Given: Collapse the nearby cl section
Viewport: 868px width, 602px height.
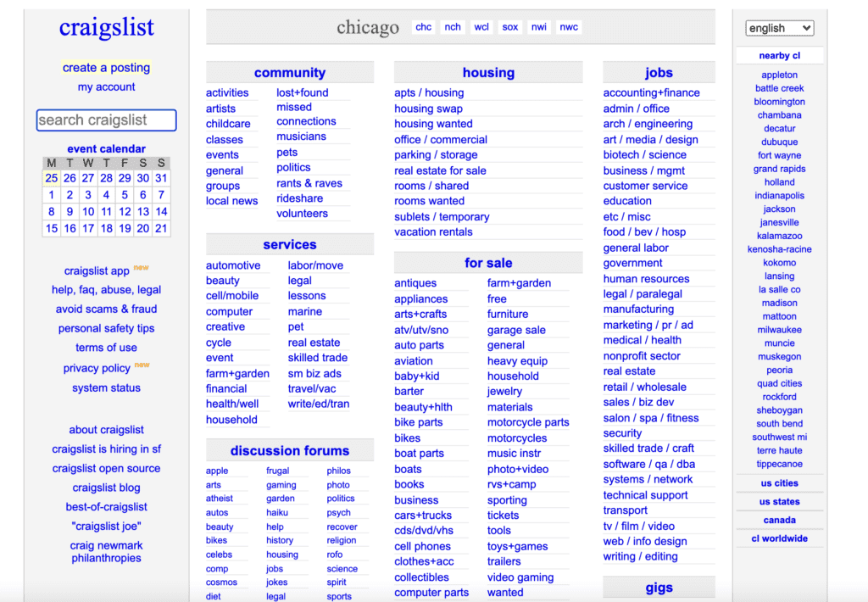Looking at the screenshot, I should point(780,55).
